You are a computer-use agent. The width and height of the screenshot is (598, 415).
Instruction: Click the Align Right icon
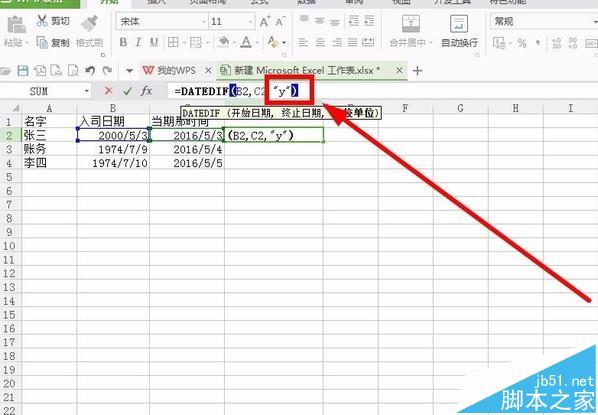tap(336, 42)
